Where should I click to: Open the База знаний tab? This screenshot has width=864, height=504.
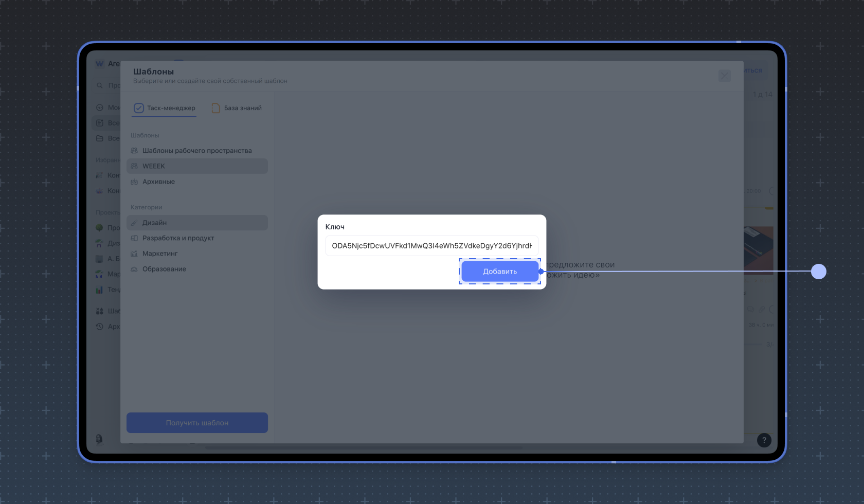coord(237,108)
